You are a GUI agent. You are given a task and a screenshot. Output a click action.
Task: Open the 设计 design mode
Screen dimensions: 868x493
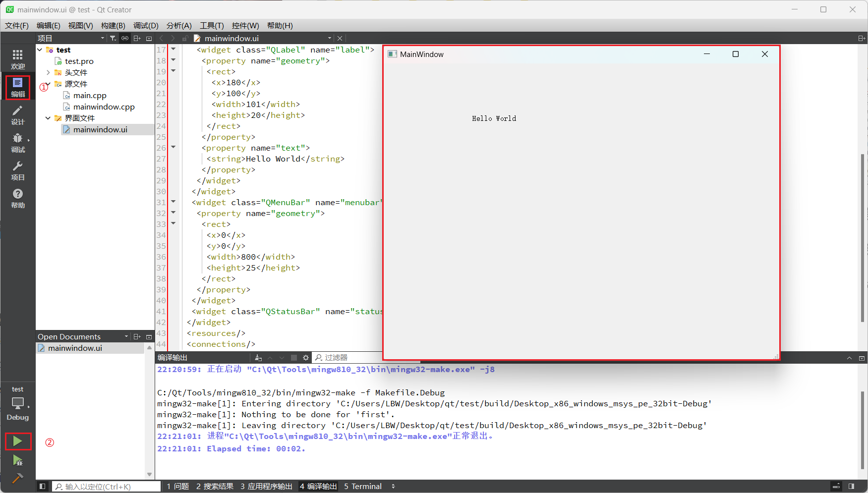pos(18,115)
